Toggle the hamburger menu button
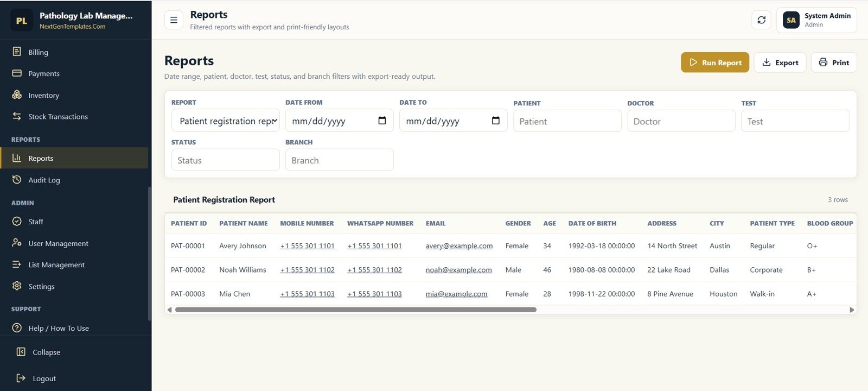The width and height of the screenshot is (868, 391). point(174,20)
